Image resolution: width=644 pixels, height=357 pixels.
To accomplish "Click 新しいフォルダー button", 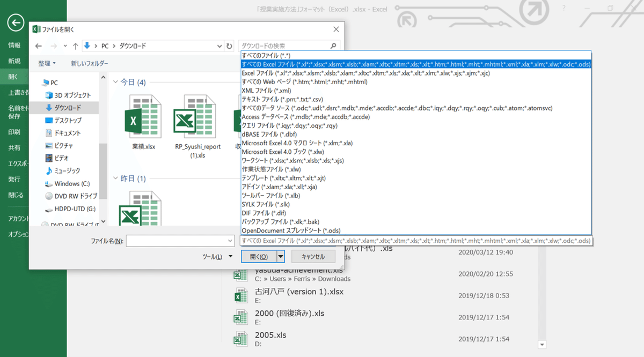I will [90, 63].
